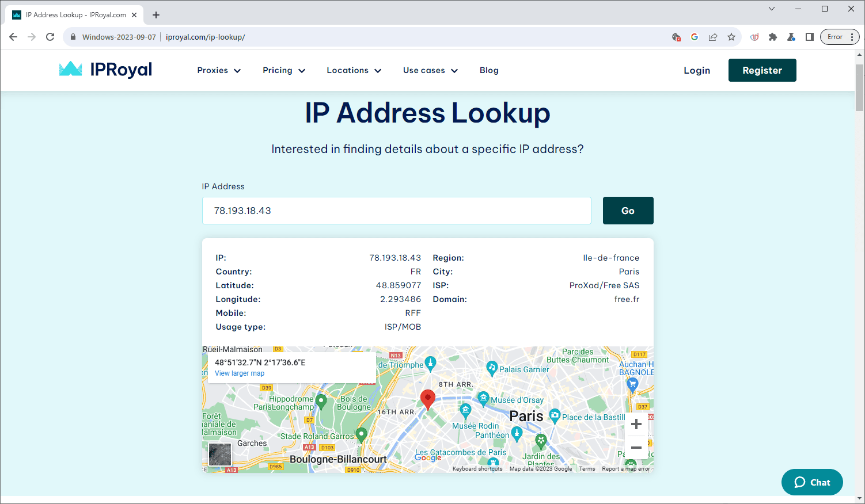Click the Login link

point(697,70)
